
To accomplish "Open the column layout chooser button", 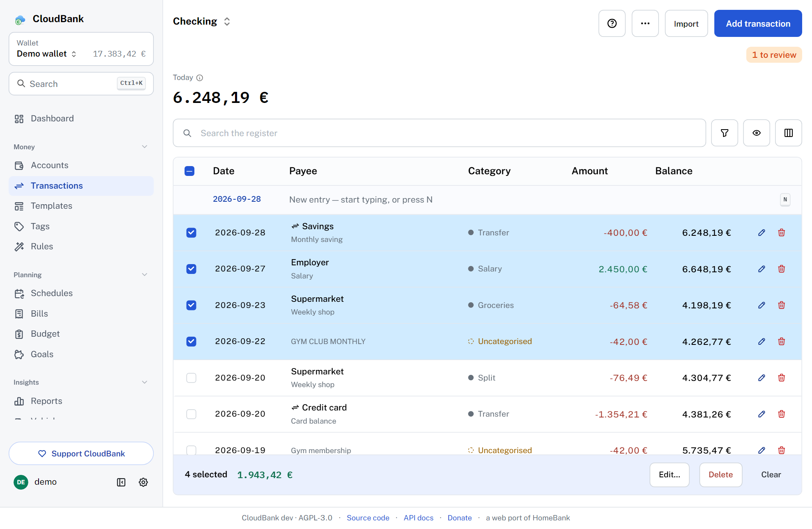I will pyautogui.click(x=789, y=133).
